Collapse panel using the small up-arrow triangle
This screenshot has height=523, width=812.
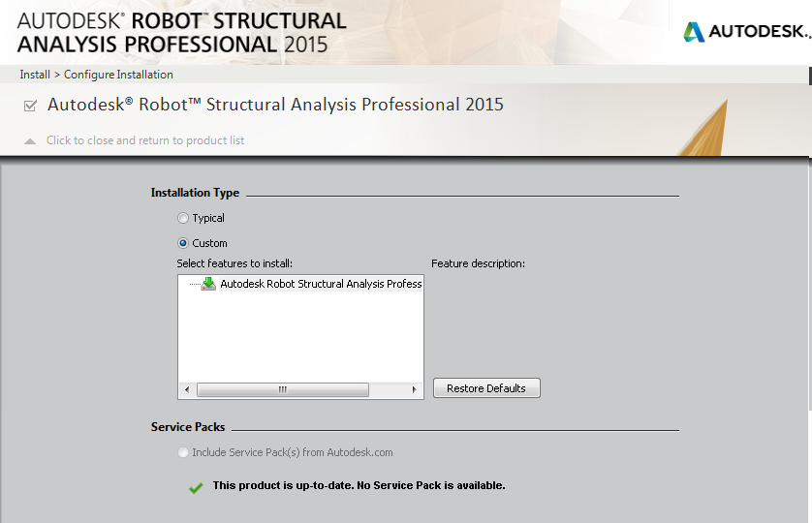pos(30,141)
